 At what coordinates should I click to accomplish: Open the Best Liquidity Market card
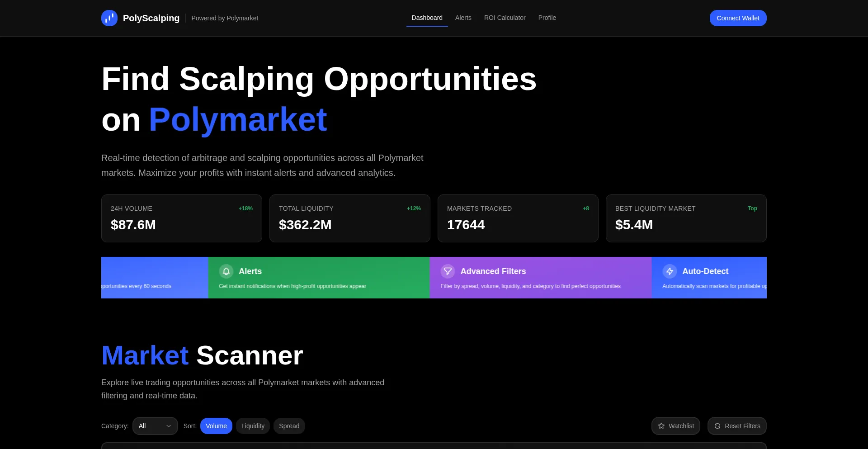point(686,218)
